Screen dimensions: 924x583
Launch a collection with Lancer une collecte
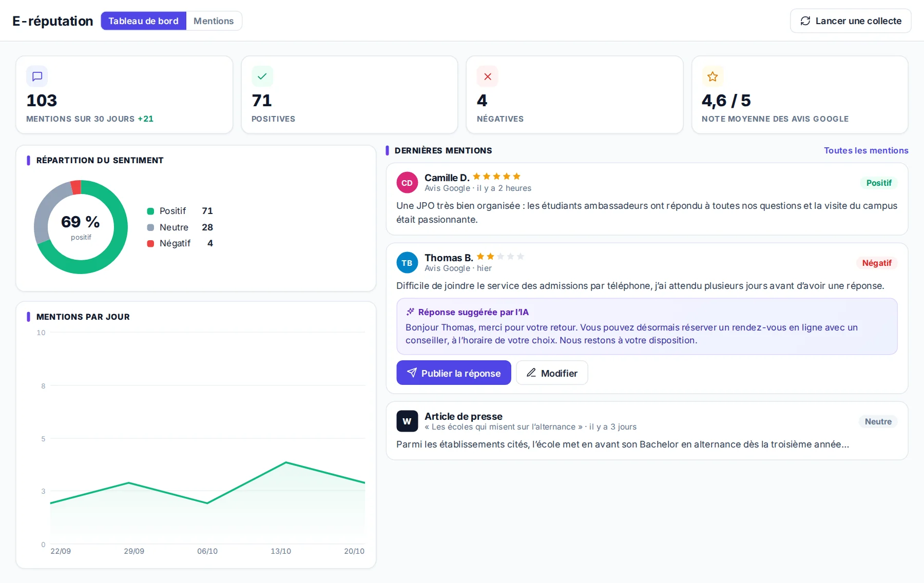[x=851, y=21]
